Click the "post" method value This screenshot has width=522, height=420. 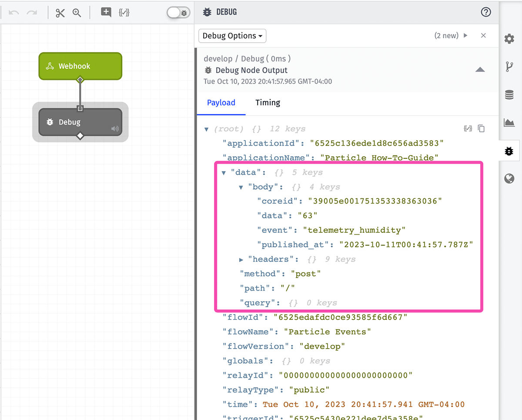click(306, 274)
